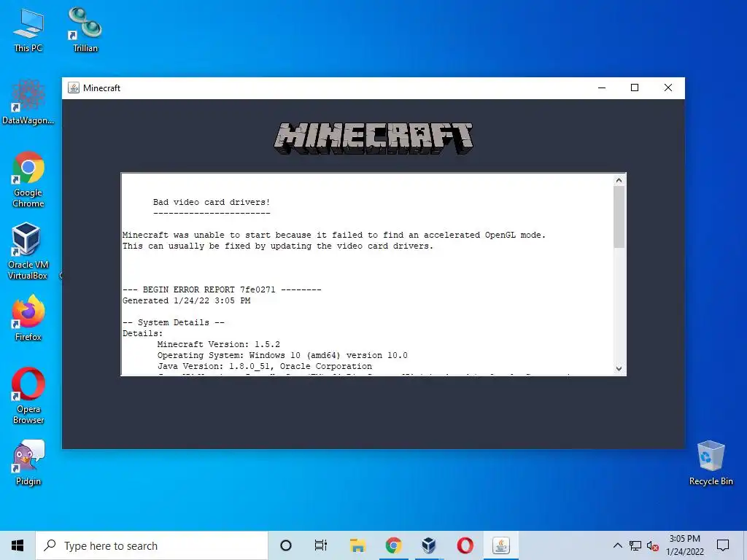
Task: Click the line "Minecraft Version: 1.5.2"
Action: click(x=219, y=344)
